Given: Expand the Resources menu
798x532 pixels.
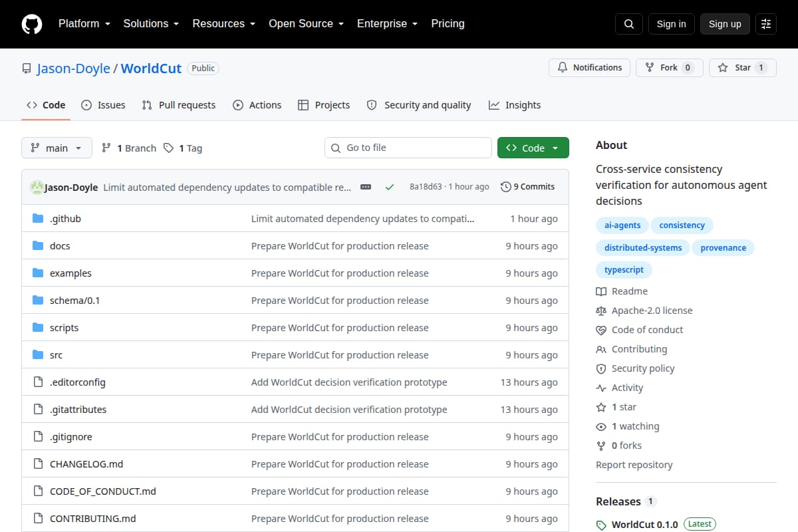Looking at the screenshot, I should click(x=224, y=23).
